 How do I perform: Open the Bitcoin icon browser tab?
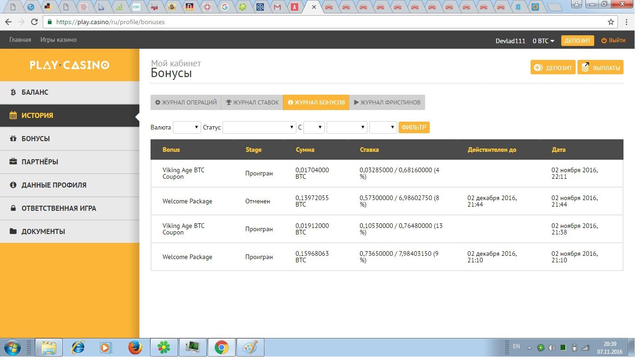[x=172, y=7]
